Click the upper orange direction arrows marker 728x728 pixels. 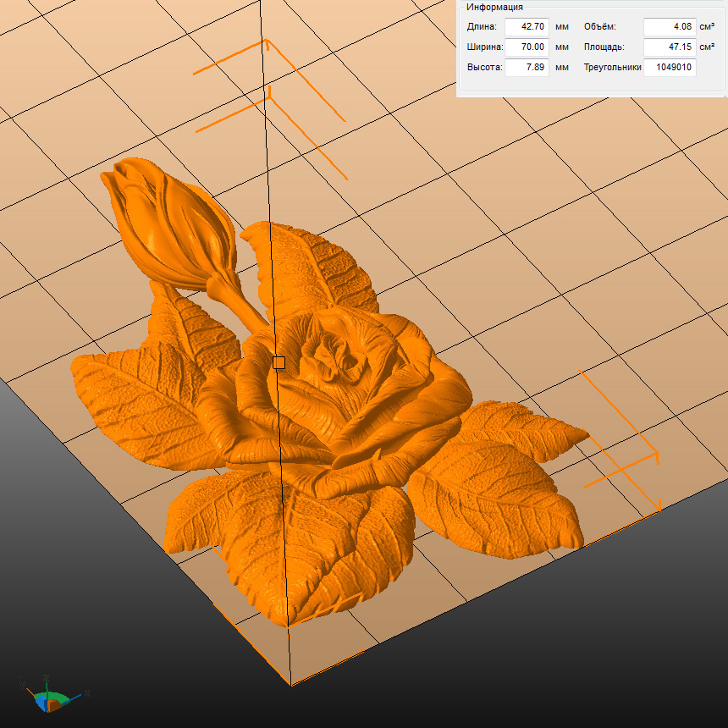tap(269, 85)
